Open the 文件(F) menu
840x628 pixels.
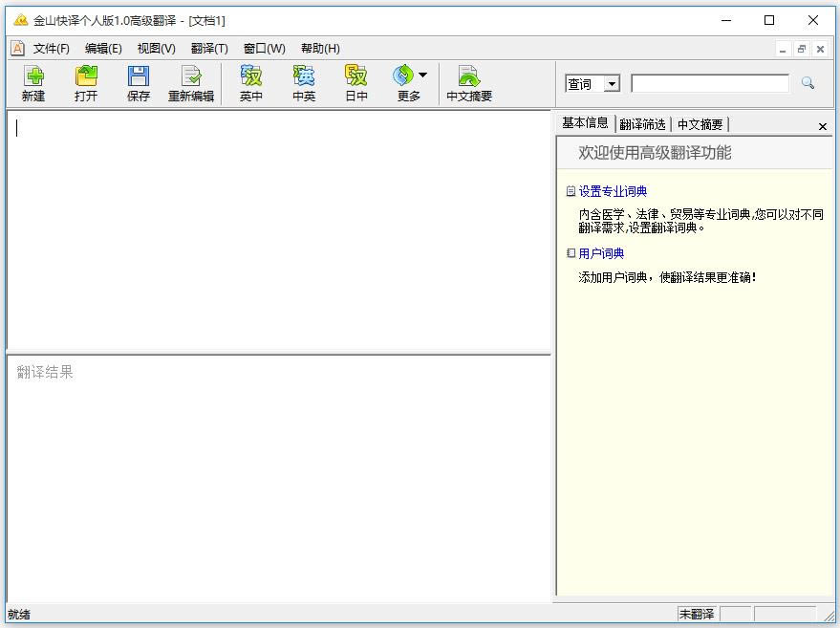[52, 49]
